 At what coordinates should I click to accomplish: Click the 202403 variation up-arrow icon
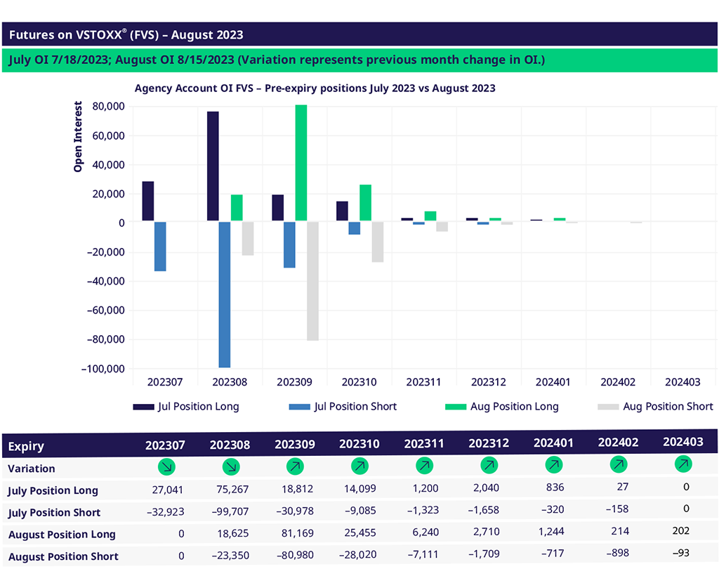click(x=682, y=464)
